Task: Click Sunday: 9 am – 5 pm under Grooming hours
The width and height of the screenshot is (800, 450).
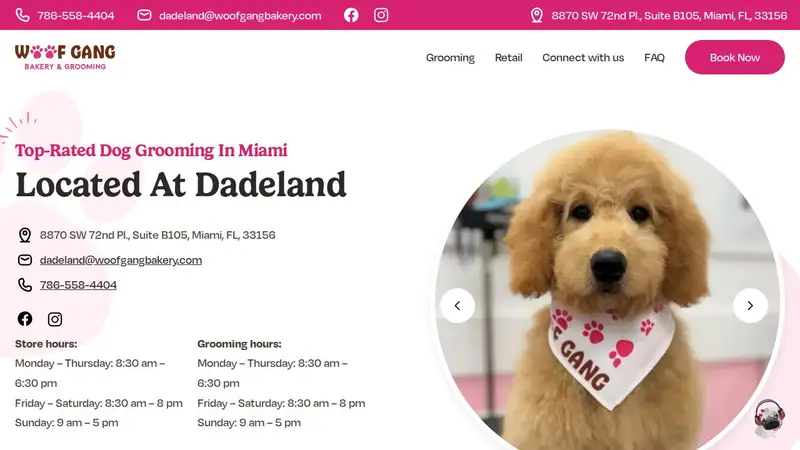Action: (249, 423)
